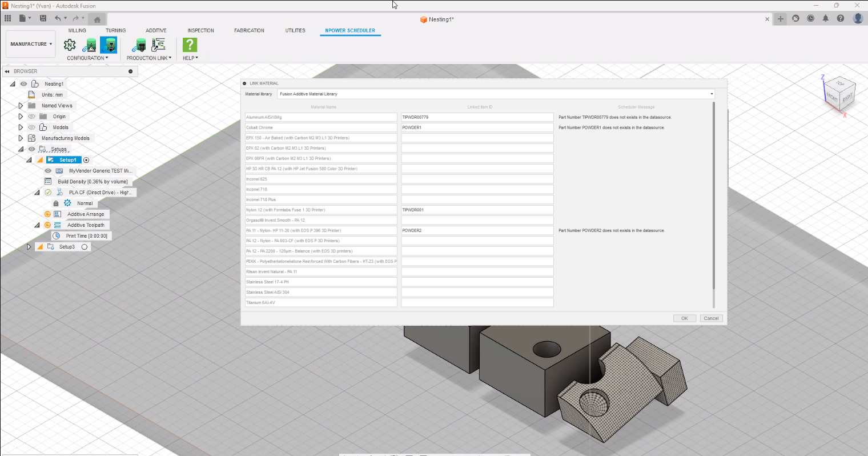Toggle visibility of the Origin folder
This screenshot has height=456, width=868.
click(32, 117)
